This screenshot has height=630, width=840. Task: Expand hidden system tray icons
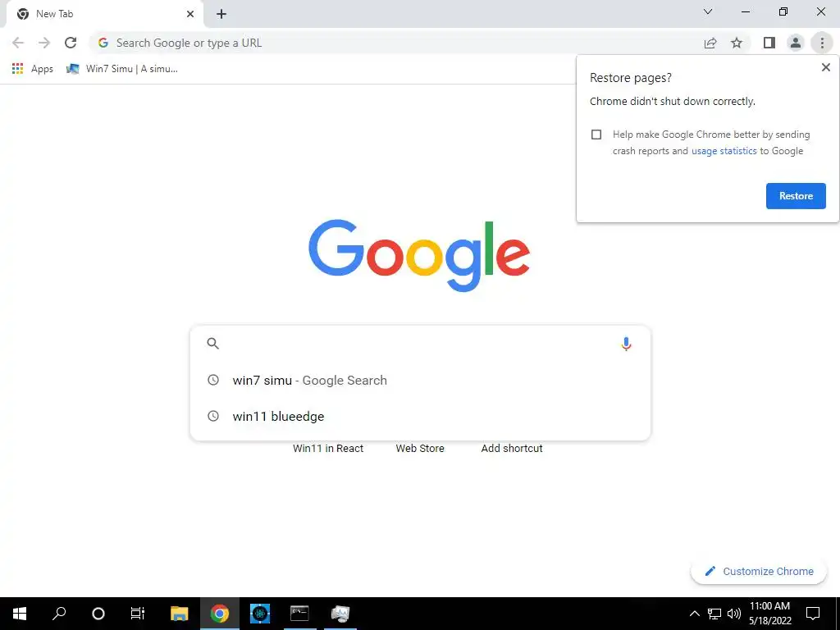click(694, 614)
